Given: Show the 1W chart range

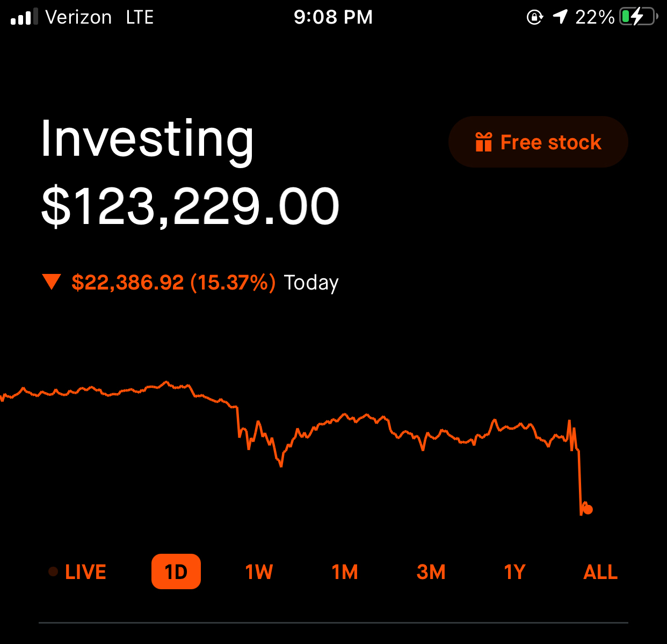Looking at the screenshot, I should [x=259, y=572].
